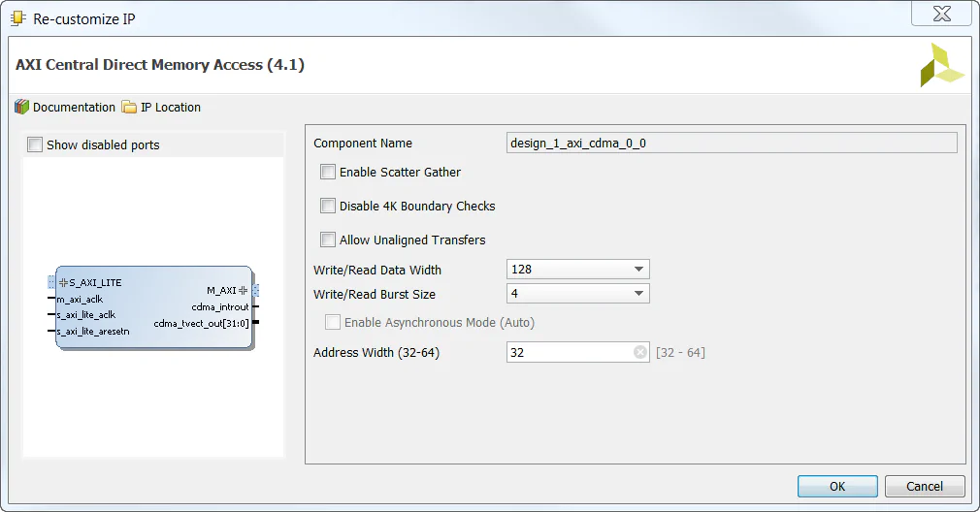Click the Write/Read Data Width label

(377, 270)
